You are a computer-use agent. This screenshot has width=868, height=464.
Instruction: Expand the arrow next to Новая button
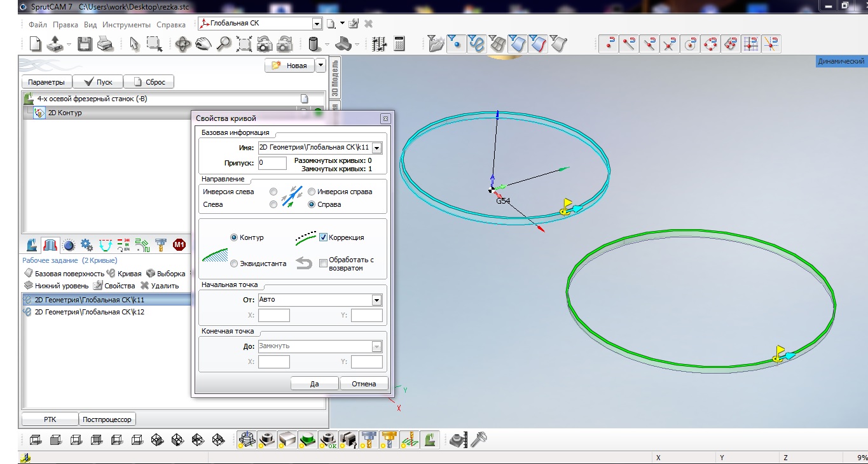coord(320,65)
